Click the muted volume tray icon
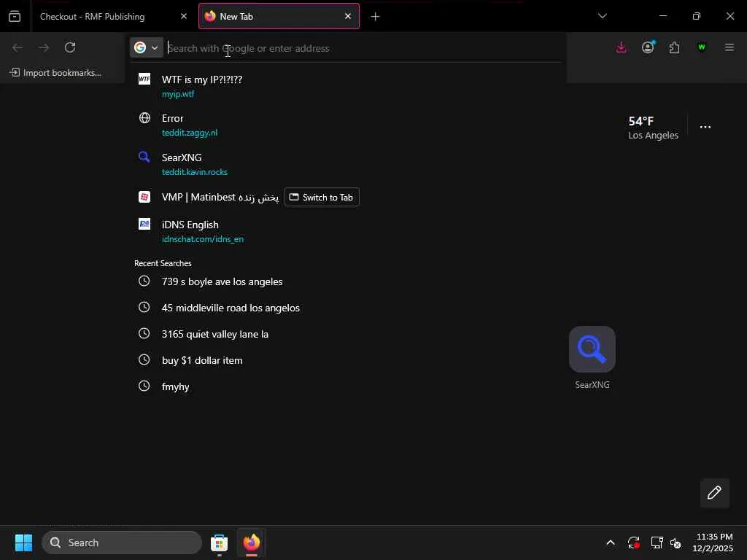The width and height of the screenshot is (747, 560). click(x=676, y=542)
